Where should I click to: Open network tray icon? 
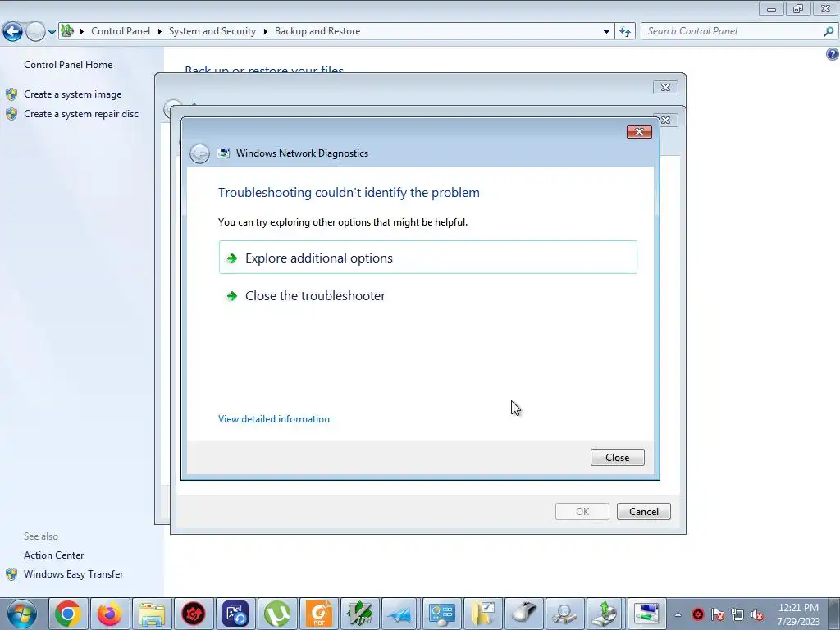click(x=737, y=614)
